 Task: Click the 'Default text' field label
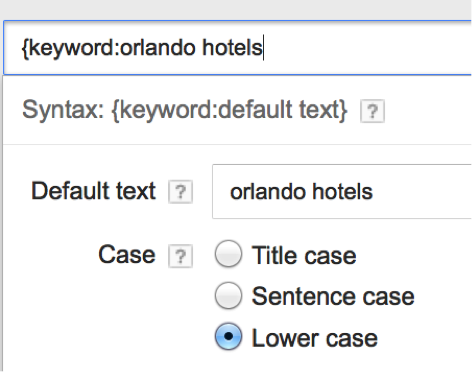pyautogui.click(x=93, y=191)
